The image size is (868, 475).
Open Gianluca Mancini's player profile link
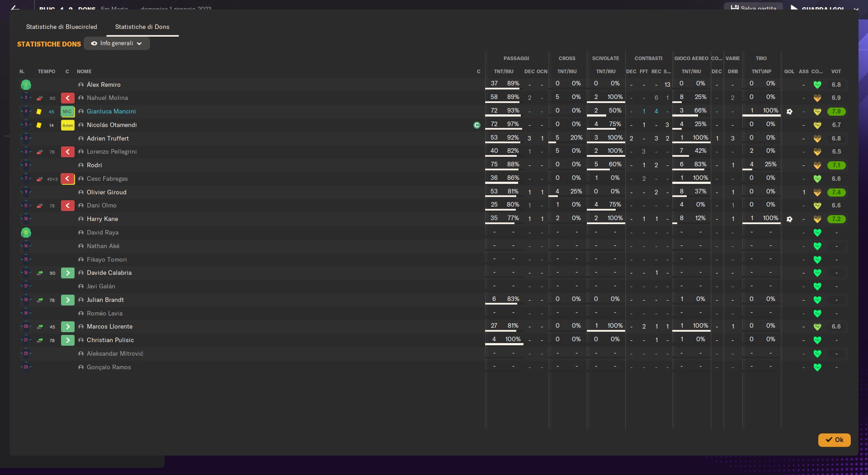coord(111,112)
